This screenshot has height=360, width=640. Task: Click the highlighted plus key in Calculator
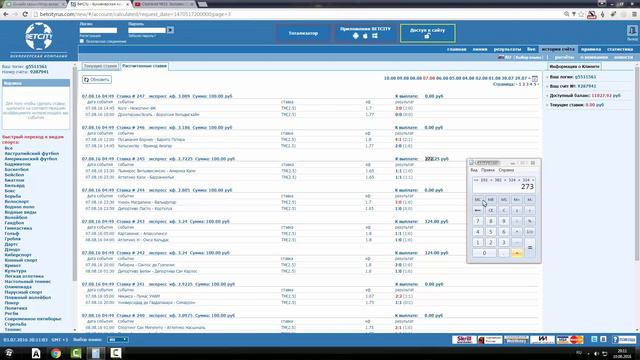click(x=517, y=253)
